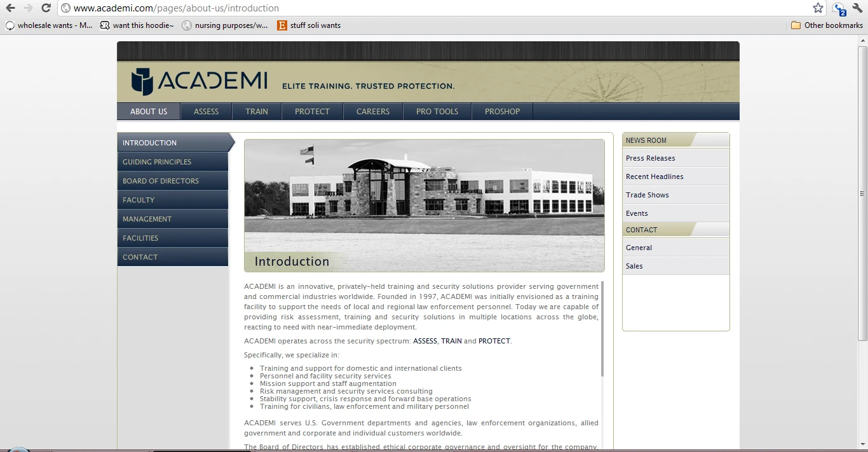Go back with the browser back arrow
This screenshot has height=452, width=868.
[10, 8]
